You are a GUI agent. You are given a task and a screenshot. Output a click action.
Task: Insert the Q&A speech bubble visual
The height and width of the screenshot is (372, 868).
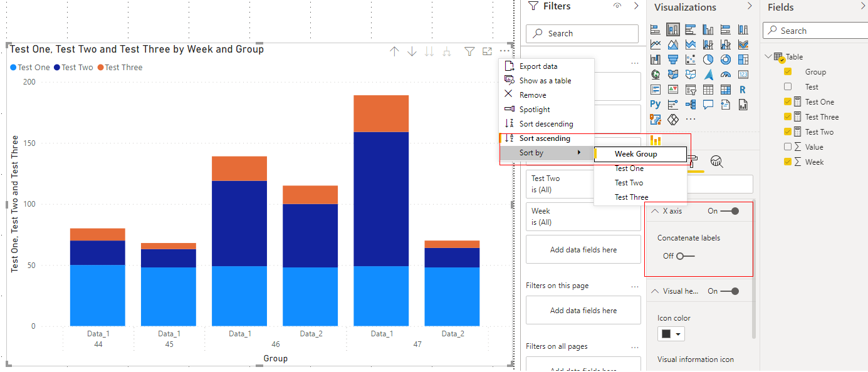708,105
